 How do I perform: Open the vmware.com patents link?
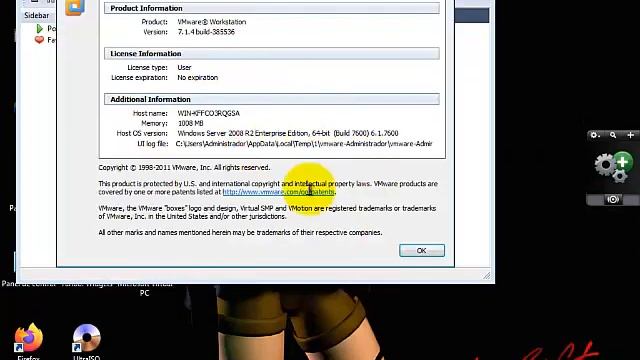(278, 192)
